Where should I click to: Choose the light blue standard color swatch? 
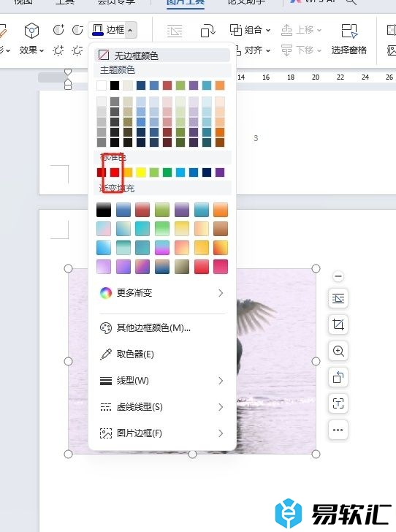[x=180, y=172]
